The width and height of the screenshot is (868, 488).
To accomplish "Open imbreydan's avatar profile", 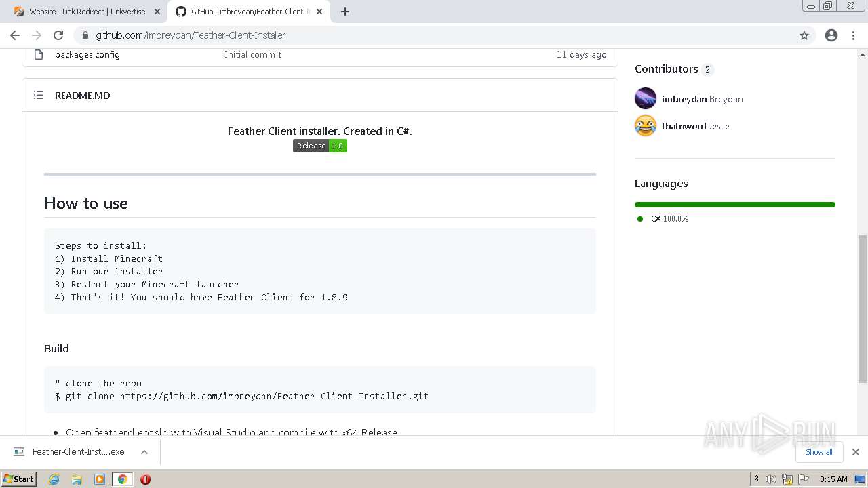I will (646, 99).
